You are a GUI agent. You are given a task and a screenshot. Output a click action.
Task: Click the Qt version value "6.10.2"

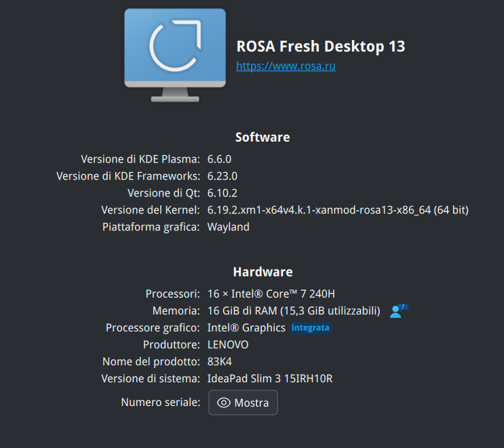222,193
